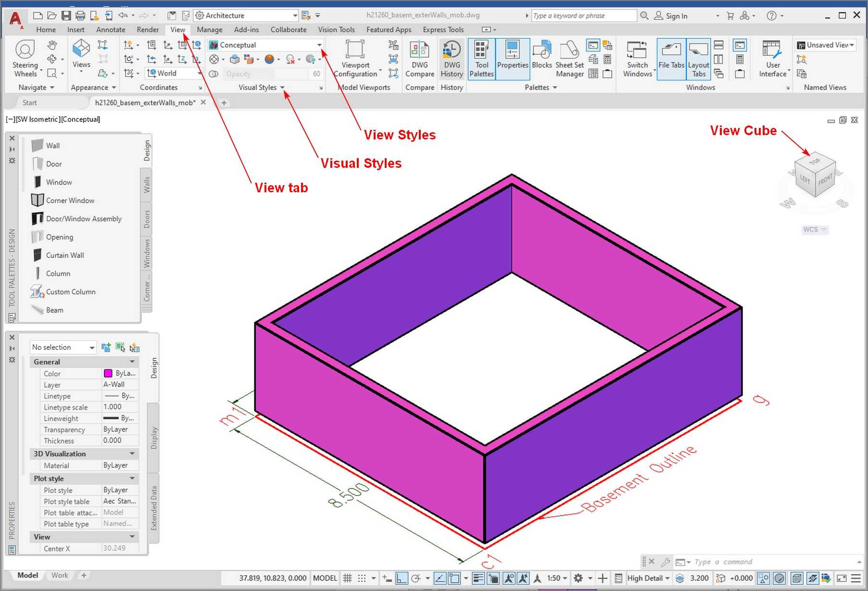Click the Pan hand icon

pyautogui.click(x=52, y=45)
